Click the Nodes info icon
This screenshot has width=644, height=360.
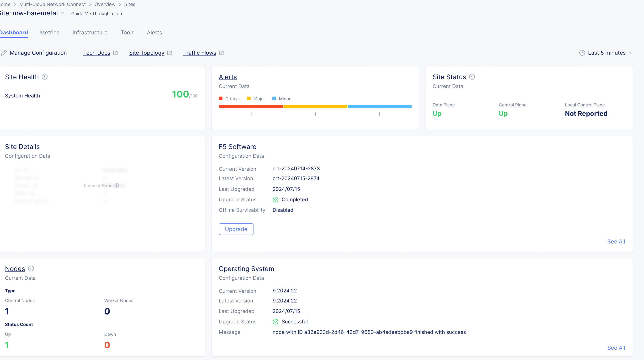[31, 269]
